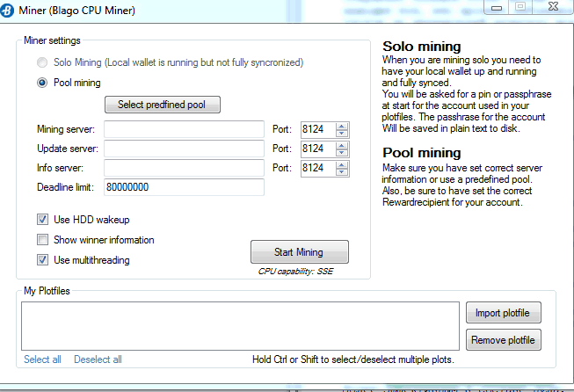Click the CPU capability: SSE text
This screenshot has width=574, height=392.
[x=295, y=272]
